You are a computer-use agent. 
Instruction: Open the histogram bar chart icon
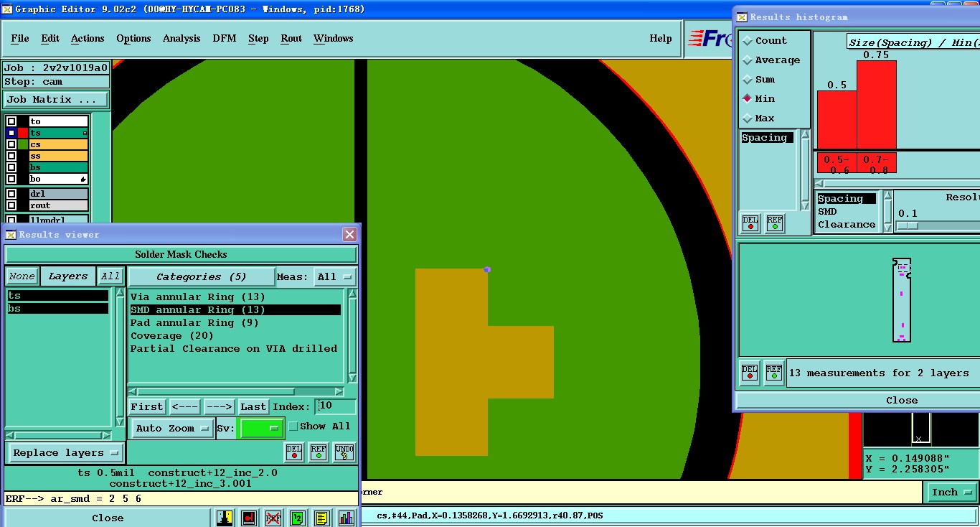click(346, 518)
